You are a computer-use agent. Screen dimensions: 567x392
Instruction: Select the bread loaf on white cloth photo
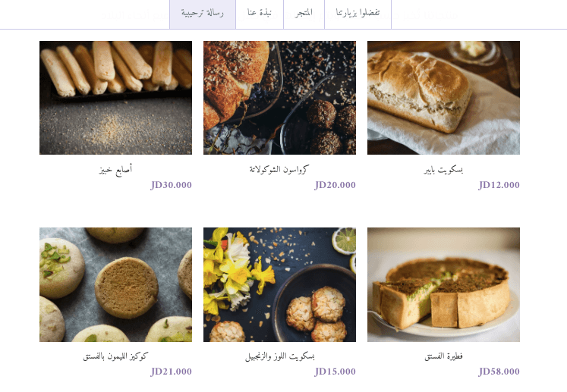click(443, 98)
